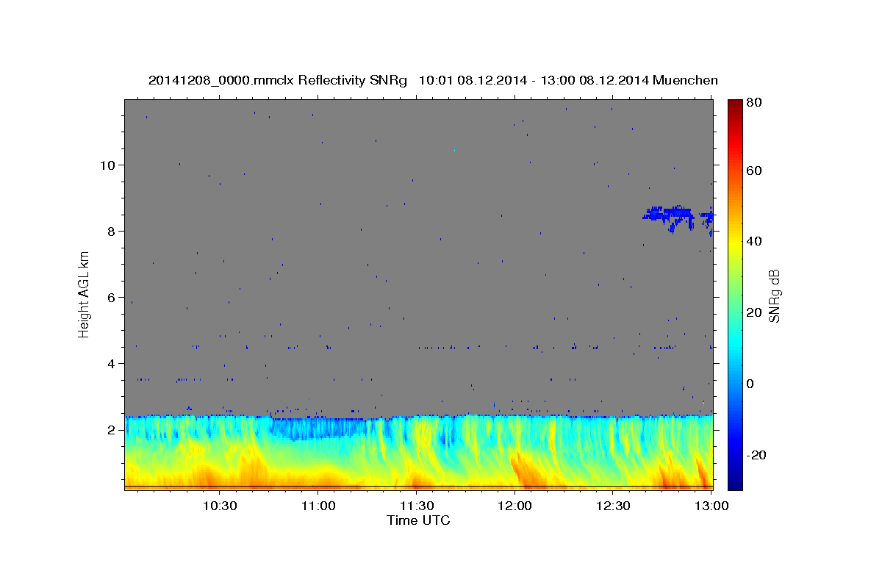This screenshot has height=588, width=882.
Task: Click the 'SNRg dB' colorbar label
Action: coord(774,295)
